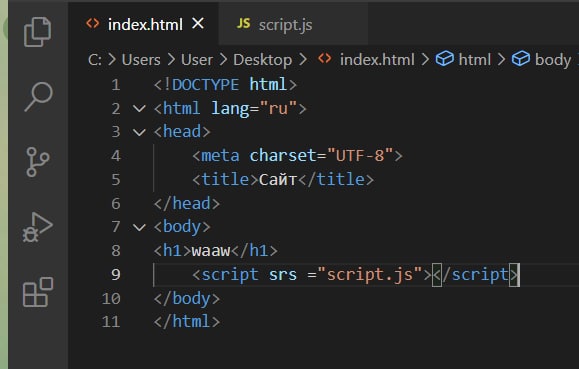Image resolution: width=579 pixels, height=369 pixels.
Task: Click line number 9 in the gutter
Action: 116,275
